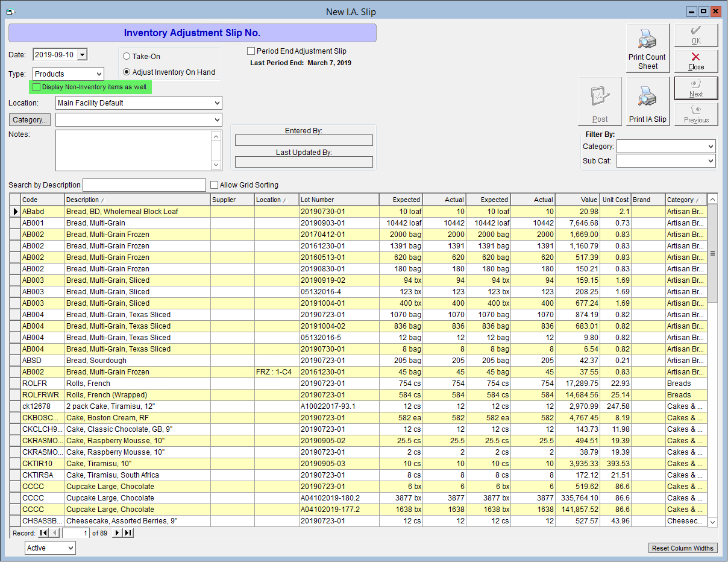The width and height of the screenshot is (728, 562).
Task: Click the record number input box
Action: [x=76, y=533]
